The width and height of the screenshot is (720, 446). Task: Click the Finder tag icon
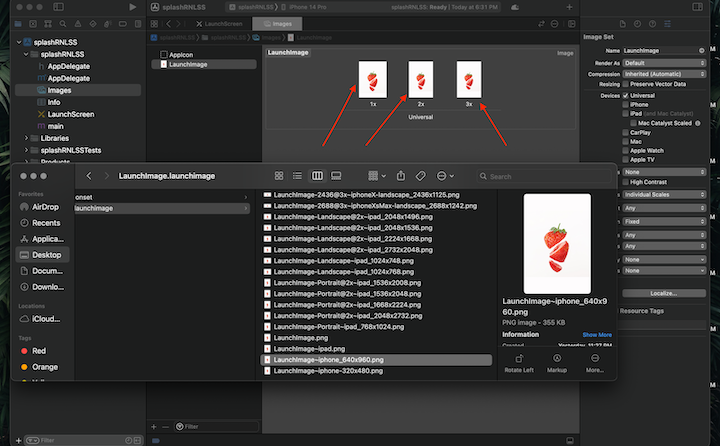tap(421, 176)
